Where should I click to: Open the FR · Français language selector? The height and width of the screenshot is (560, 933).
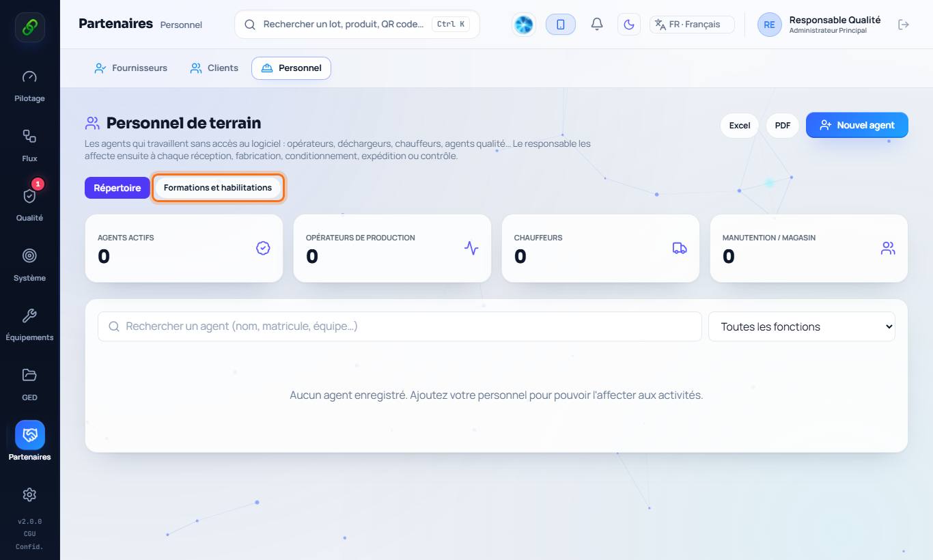point(692,25)
